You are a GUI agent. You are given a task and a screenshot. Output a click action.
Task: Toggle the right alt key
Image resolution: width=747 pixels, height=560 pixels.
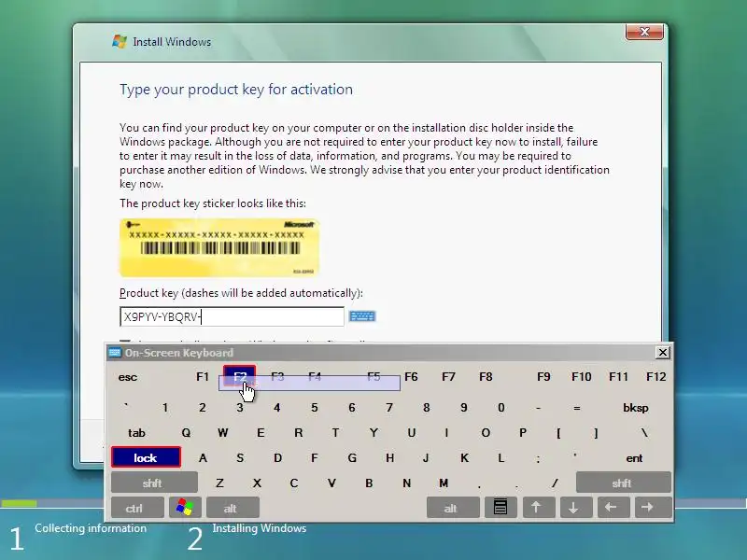click(453, 508)
